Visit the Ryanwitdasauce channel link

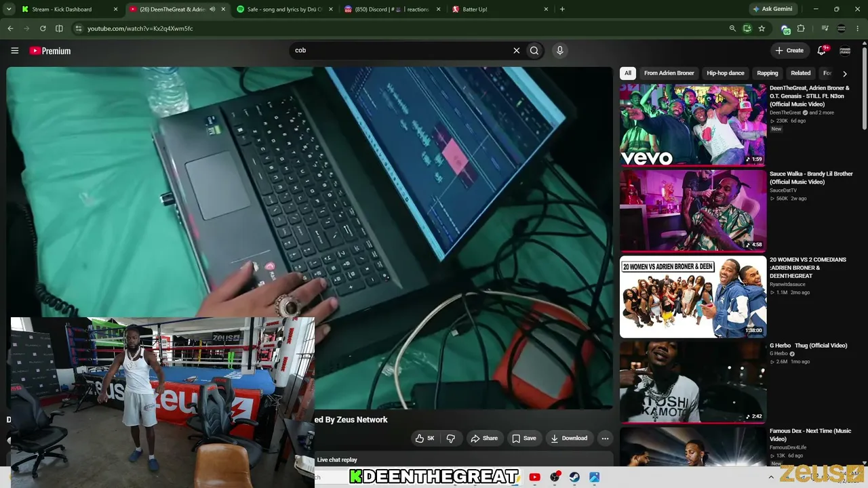coord(787,285)
